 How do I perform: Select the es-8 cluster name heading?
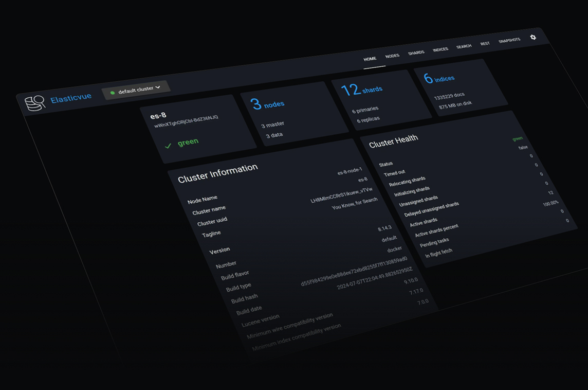(158, 115)
